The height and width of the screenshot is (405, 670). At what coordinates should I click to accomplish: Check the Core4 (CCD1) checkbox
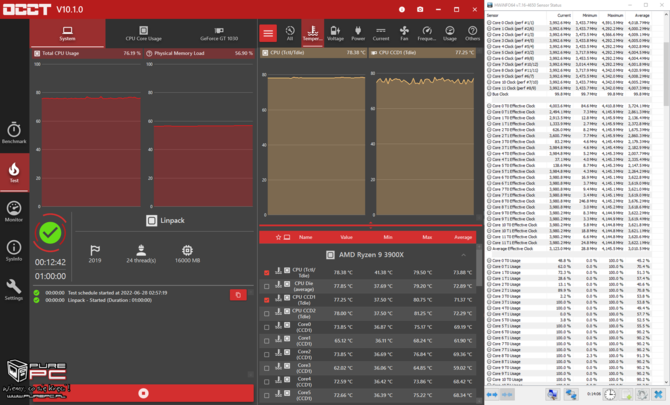pos(267,382)
